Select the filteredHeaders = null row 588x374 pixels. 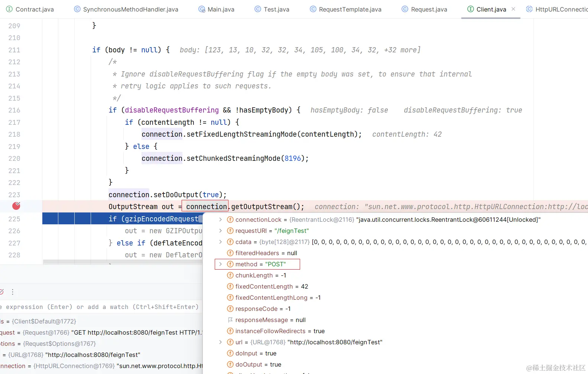(395, 253)
